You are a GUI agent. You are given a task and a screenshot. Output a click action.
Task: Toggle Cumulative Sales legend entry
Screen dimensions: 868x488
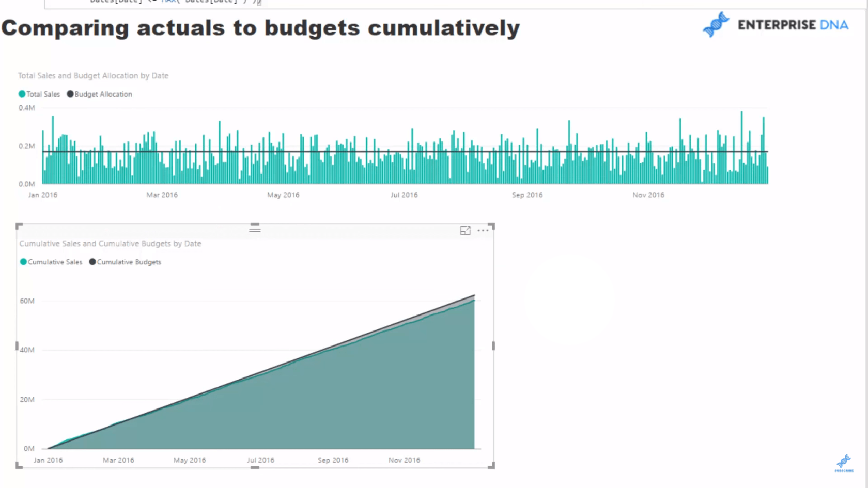[51, 262]
